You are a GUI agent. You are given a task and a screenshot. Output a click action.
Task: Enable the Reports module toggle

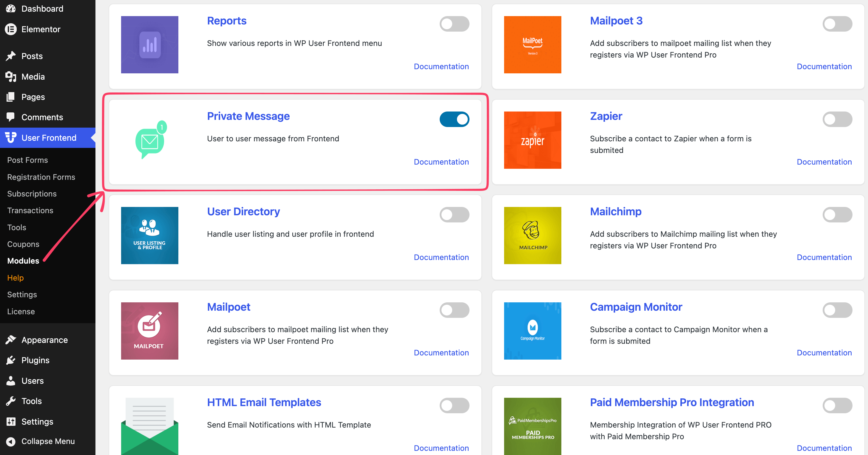pos(454,24)
